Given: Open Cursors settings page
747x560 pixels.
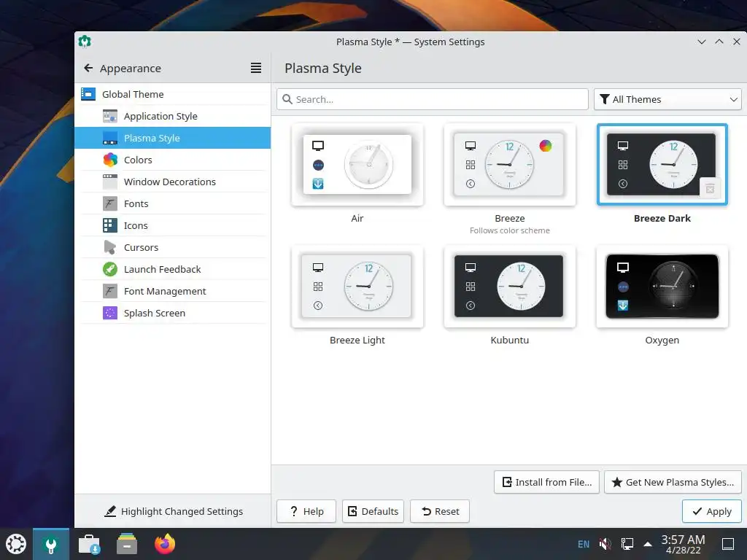Looking at the screenshot, I should [x=172, y=248].
